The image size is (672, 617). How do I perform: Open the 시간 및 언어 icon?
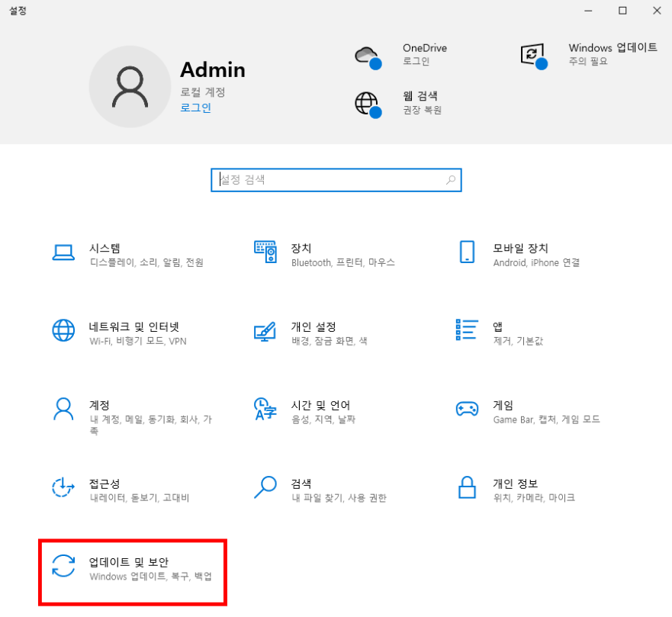pyautogui.click(x=265, y=410)
